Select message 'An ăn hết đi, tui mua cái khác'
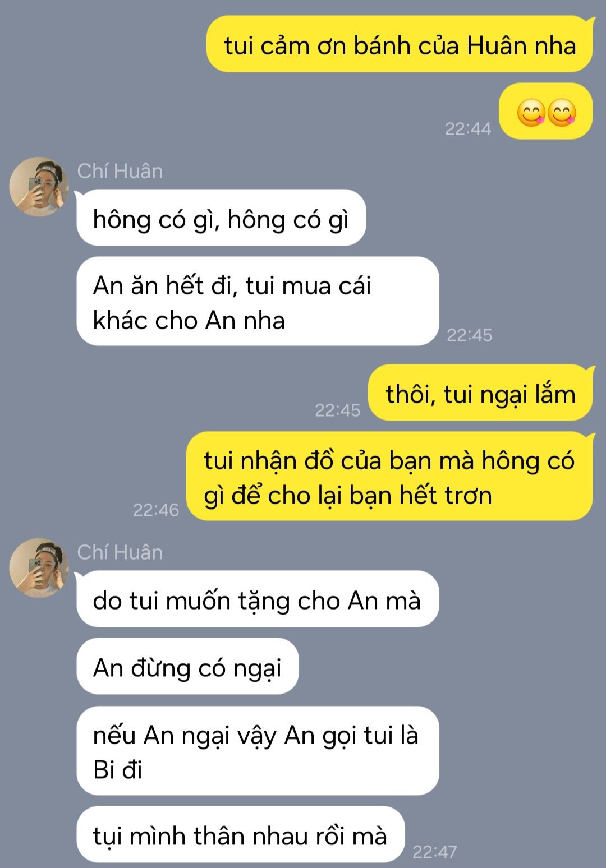The width and height of the screenshot is (606, 868). click(x=258, y=302)
